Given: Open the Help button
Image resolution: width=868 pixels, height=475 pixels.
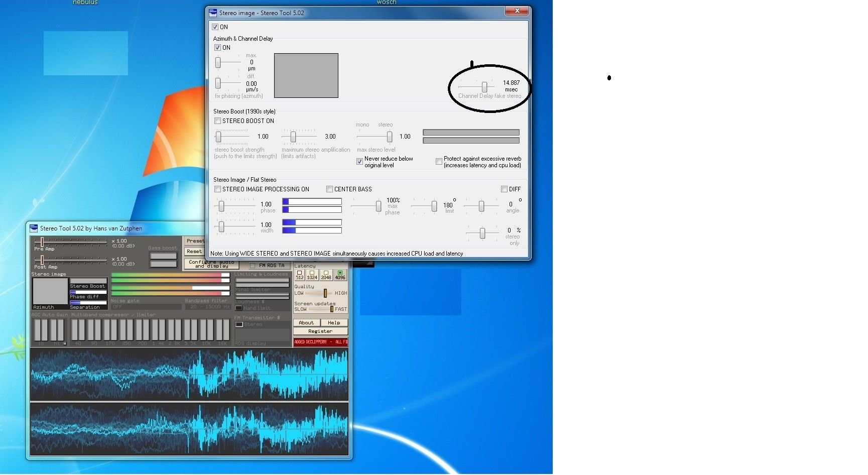Looking at the screenshot, I should (x=334, y=323).
